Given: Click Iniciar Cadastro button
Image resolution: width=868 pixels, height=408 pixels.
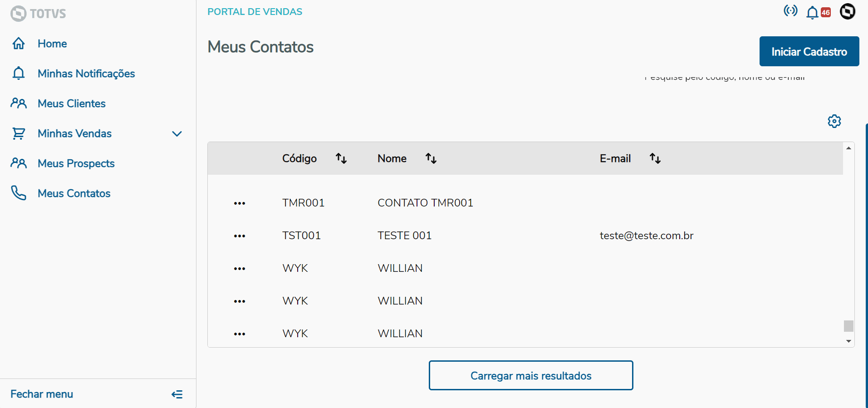Looking at the screenshot, I should click(809, 51).
